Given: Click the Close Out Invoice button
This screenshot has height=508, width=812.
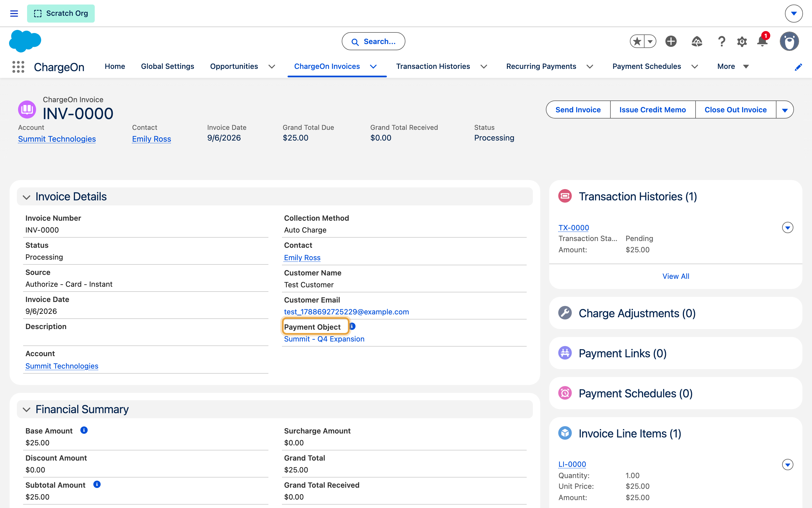Looking at the screenshot, I should point(736,110).
